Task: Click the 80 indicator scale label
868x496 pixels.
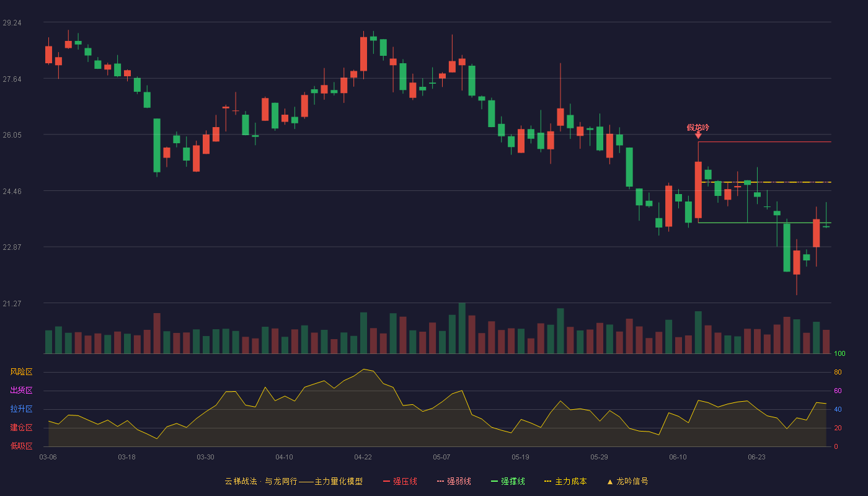Action: [838, 372]
